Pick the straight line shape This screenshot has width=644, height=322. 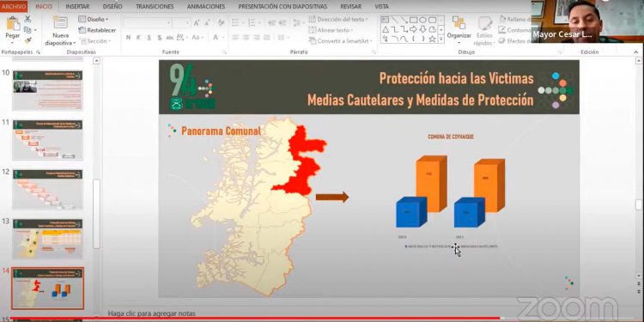[x=395, y=20]
